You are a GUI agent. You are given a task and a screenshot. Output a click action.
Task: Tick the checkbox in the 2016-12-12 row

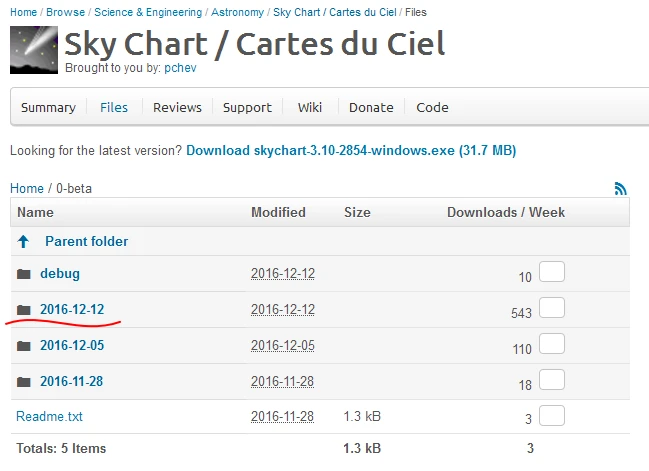point(552,308)
